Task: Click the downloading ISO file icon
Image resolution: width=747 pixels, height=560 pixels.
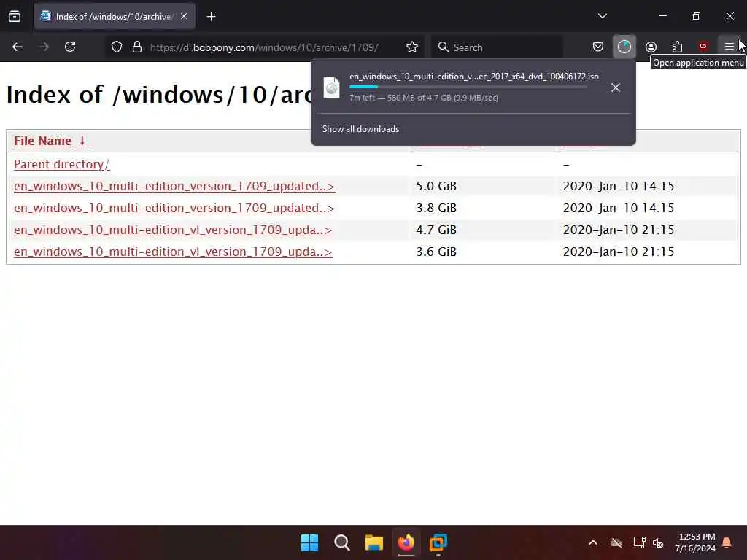Action: coord(332,87)
